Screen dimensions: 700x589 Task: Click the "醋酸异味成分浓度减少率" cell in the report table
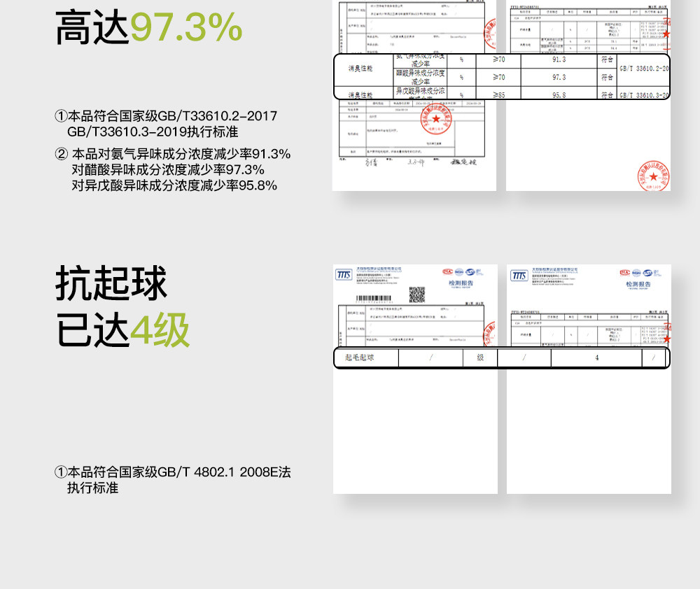coord(420,77)
